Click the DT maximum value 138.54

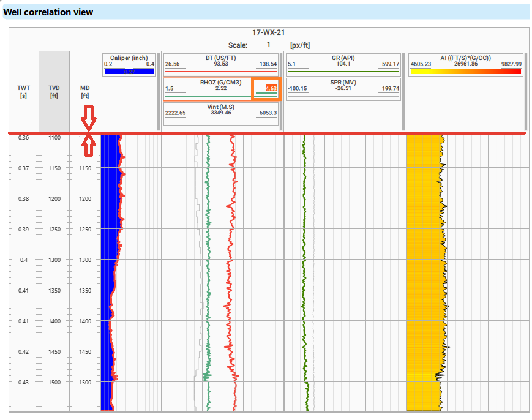[268, 64]
